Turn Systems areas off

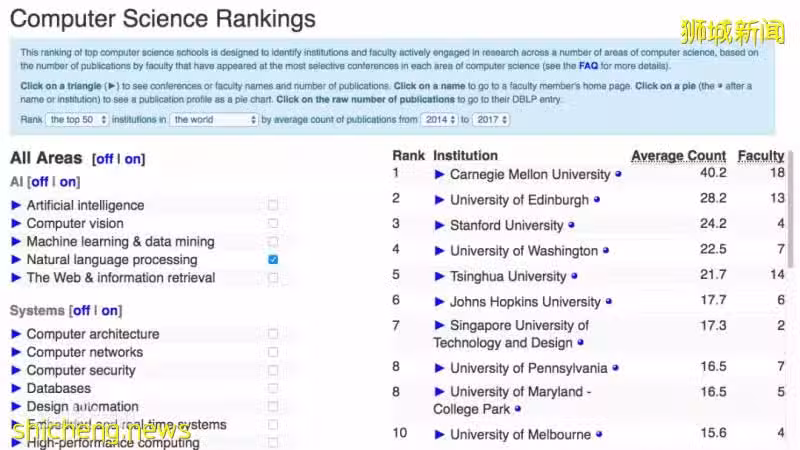[81, 310]
